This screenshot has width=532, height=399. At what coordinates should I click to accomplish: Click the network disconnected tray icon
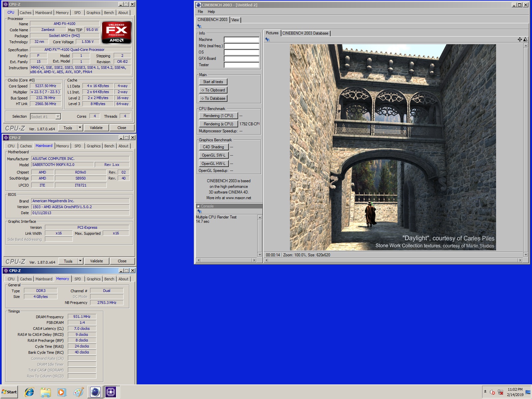tap(500, 392)
